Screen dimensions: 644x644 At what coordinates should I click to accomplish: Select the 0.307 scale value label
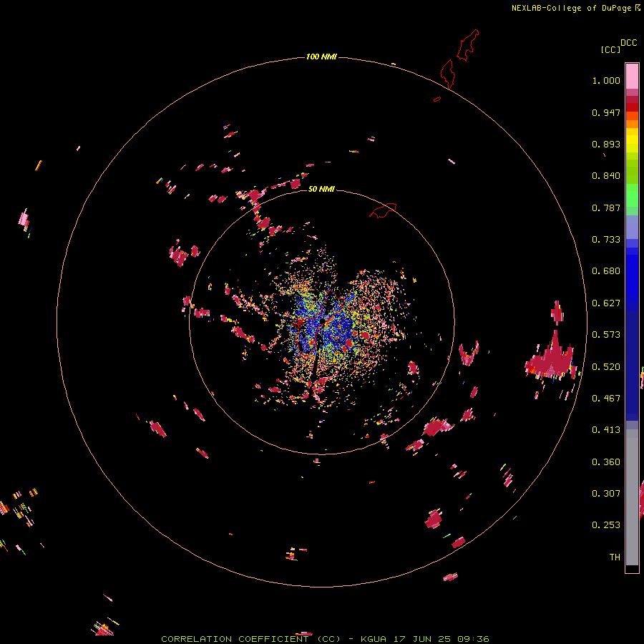tap(606, 494)
